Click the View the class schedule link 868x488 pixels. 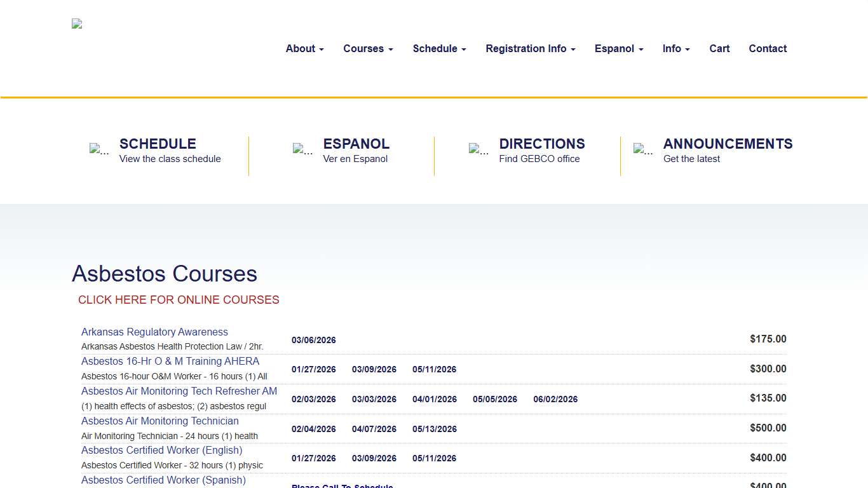point(169,159)
